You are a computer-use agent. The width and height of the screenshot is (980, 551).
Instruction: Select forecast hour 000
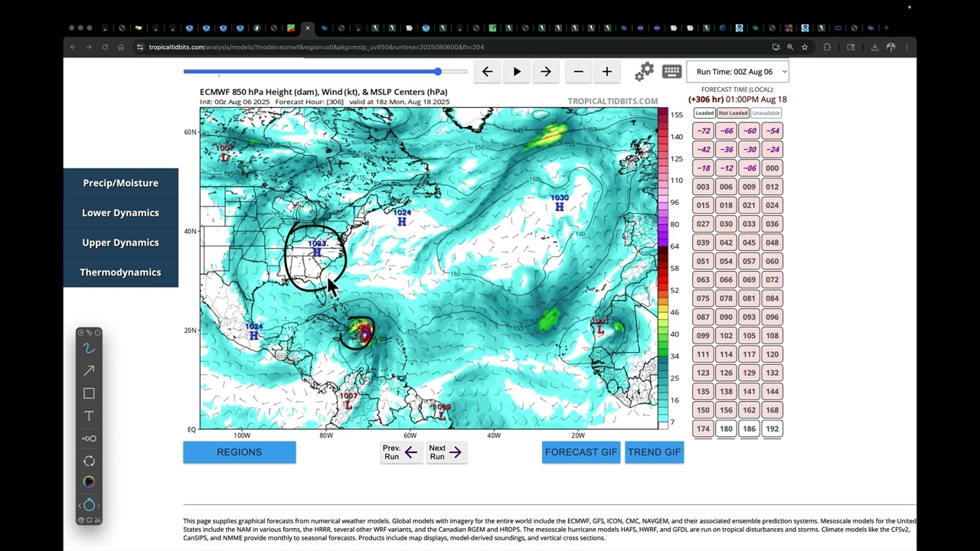tap(772, 168)
